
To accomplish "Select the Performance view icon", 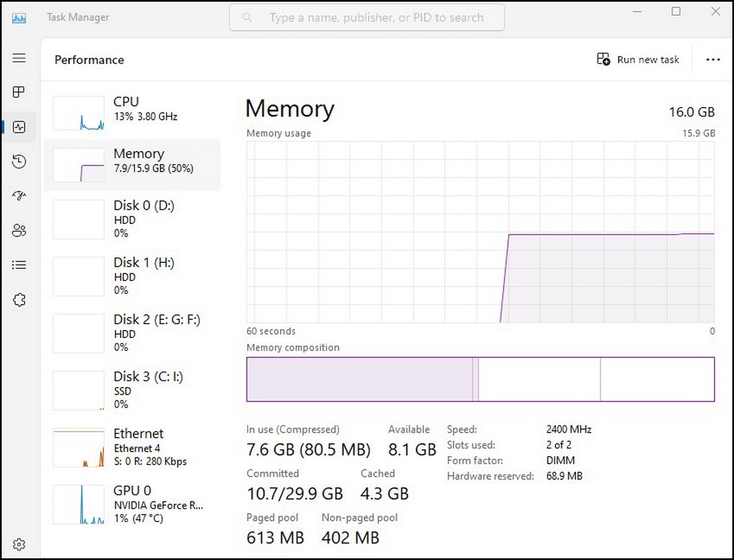I will pos(19,127).
